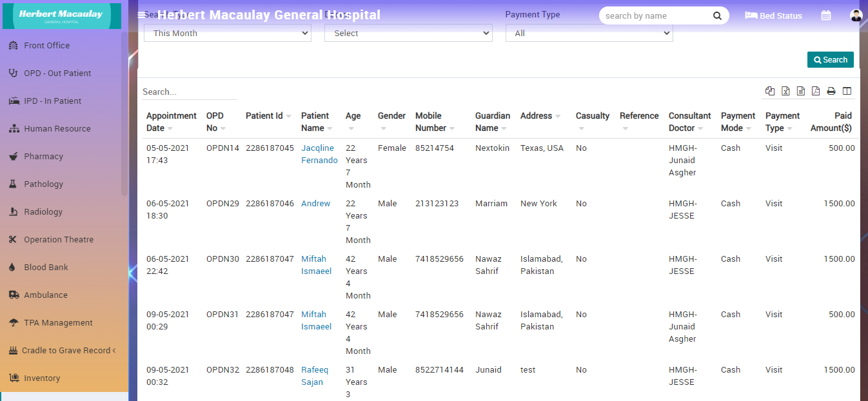Open the calendar icon in header
Image resolution: width=868 pixels, height=401 pixels.
[825, 15]
